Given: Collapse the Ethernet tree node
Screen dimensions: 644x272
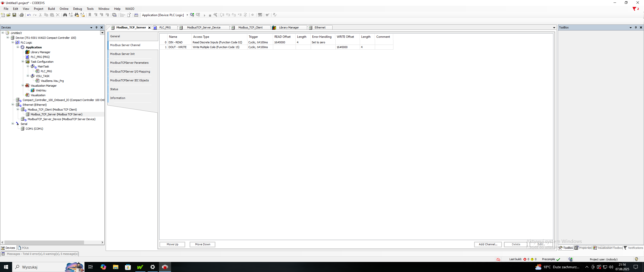Looking at the screenshot, I should [13, 105].
